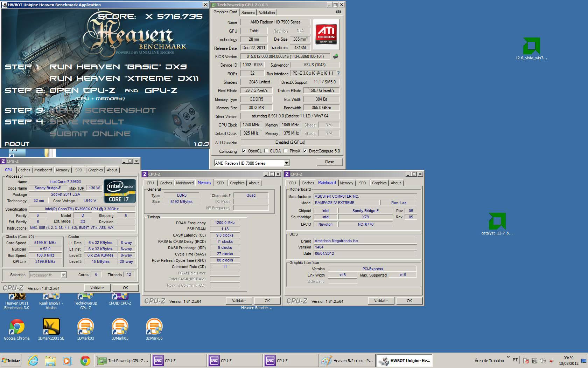Click the ATI Radeon logo in GPU-Z
Viewport: 588px width, 368px height.
pyautogui.click(x=327, y=34)
